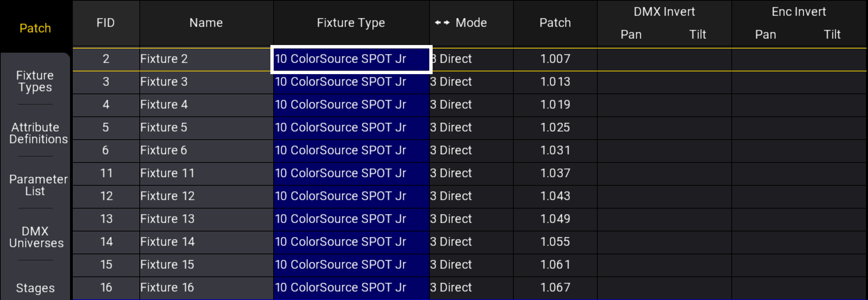Click the Name cell of Fixture 5

[206, 127]
